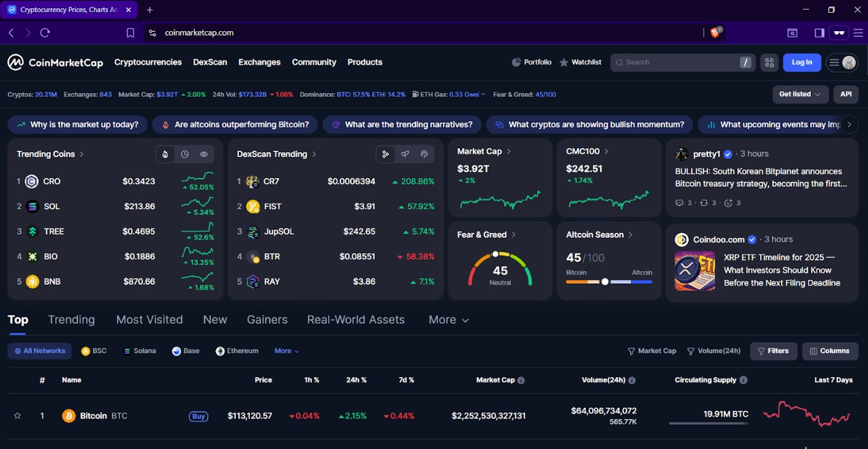Click the BNB coin logo

tap(32, 281)
